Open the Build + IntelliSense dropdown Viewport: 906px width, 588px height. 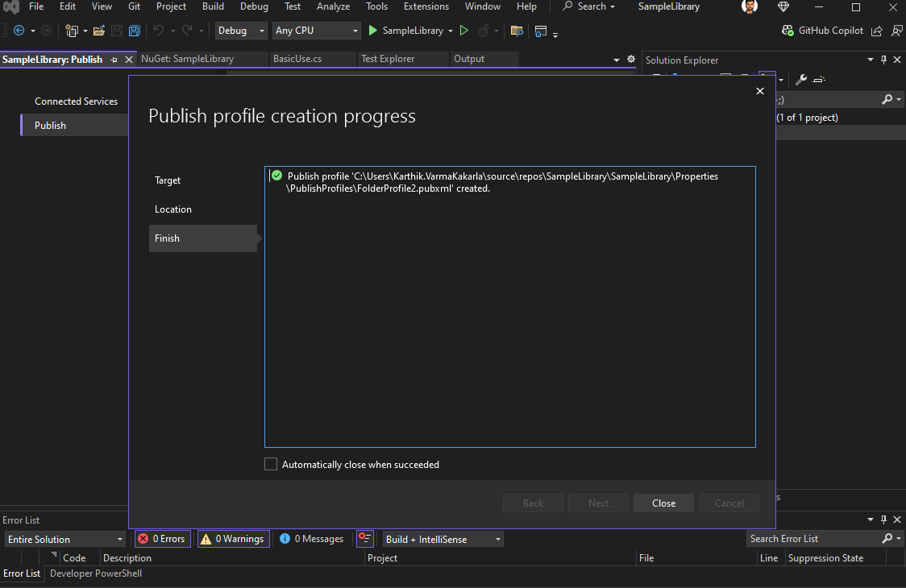443,540
